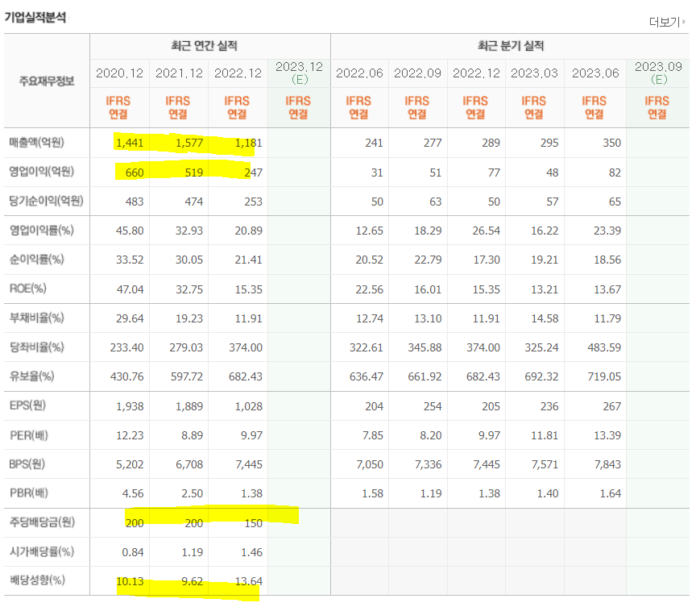700x607 pixels.
Task: Click the 13.64 payout ratio value
Action: tap(249, 581)
